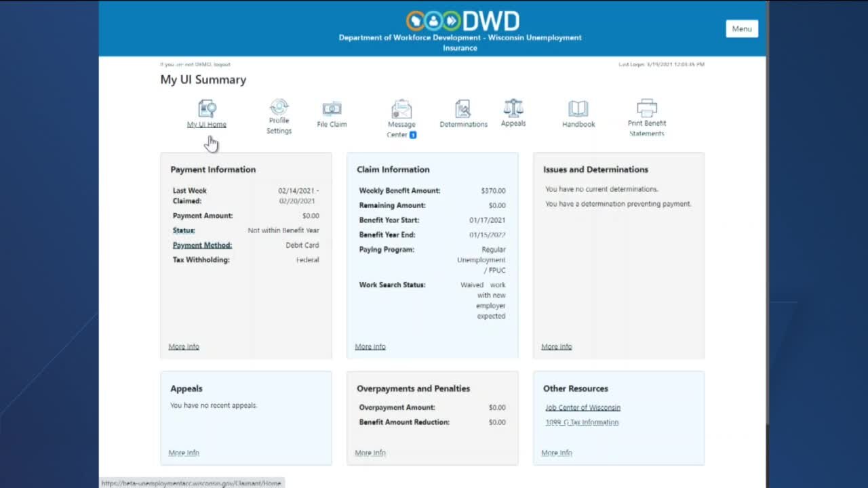868x488 pixels.
Task: Open the Message Center icon
Action: click(x=401, y=109)
